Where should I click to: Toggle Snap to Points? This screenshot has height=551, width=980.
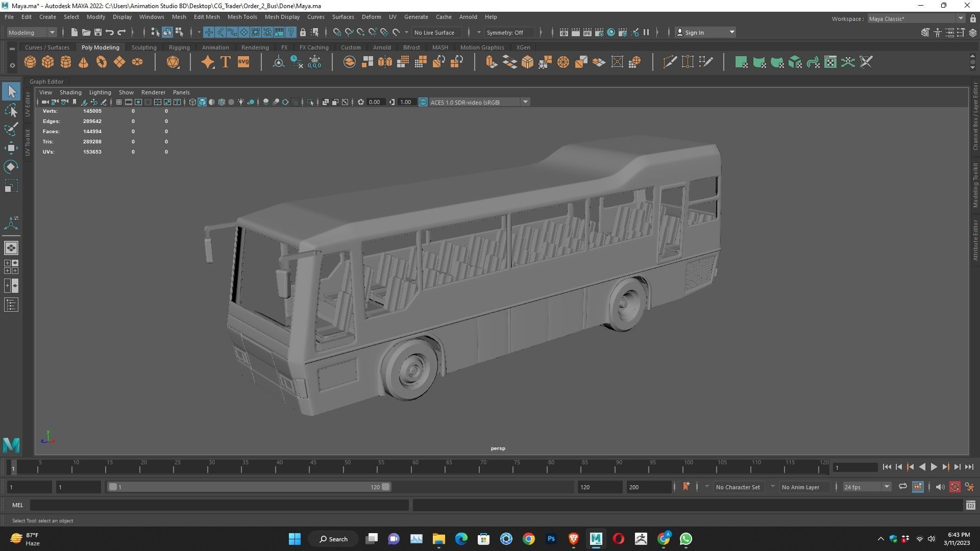click(x=361, y=32)
